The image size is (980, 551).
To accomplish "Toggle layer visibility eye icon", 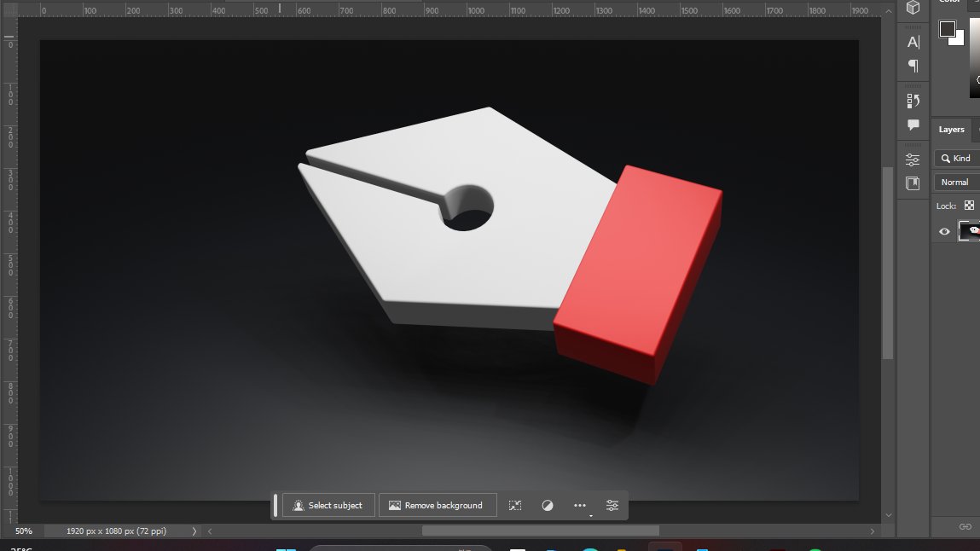I will (x=944, y=232).
